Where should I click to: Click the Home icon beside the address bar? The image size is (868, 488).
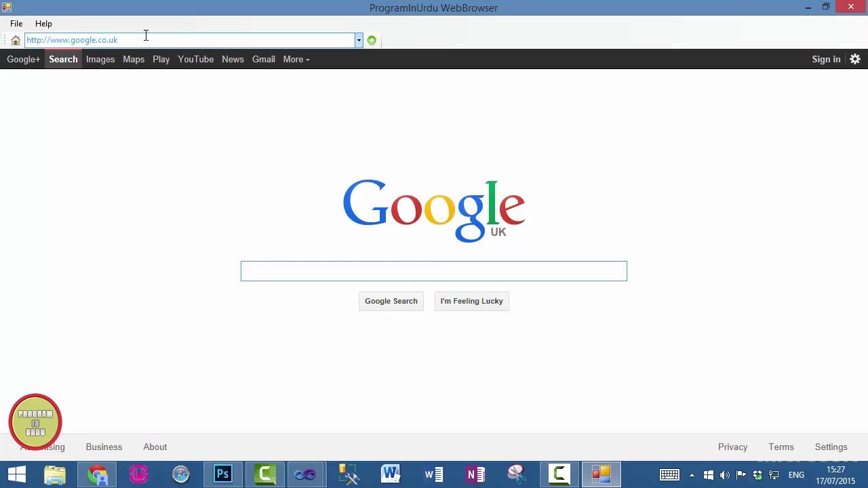(x=16, y=40)
